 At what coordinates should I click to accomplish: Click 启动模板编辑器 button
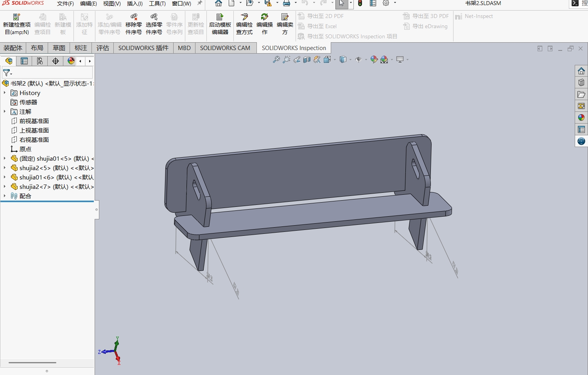220,24
